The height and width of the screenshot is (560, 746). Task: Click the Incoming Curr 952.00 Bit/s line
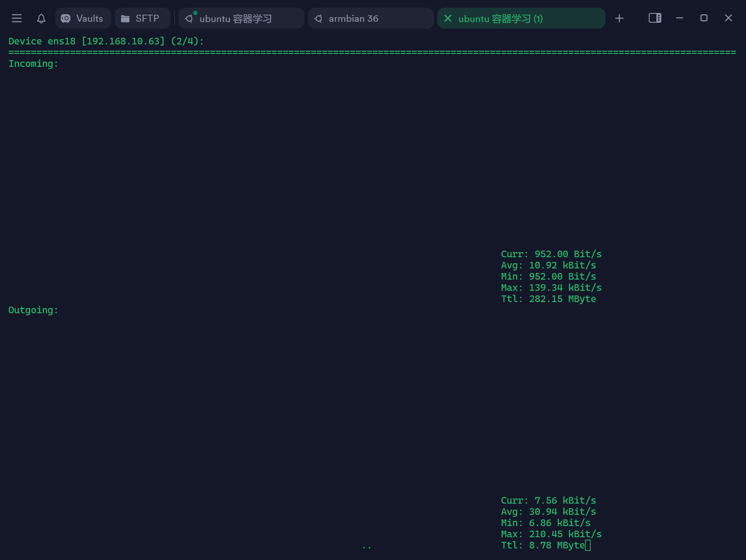(551, 254)
